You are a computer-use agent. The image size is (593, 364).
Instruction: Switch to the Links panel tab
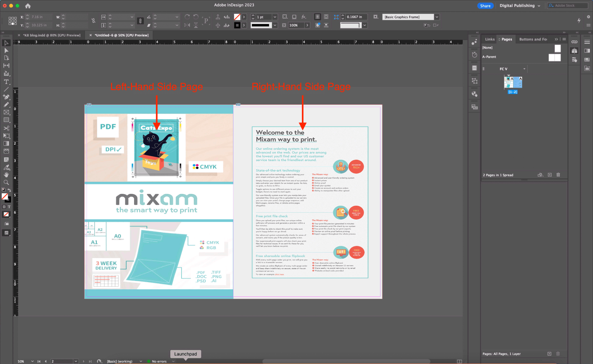tap(490, 39)
